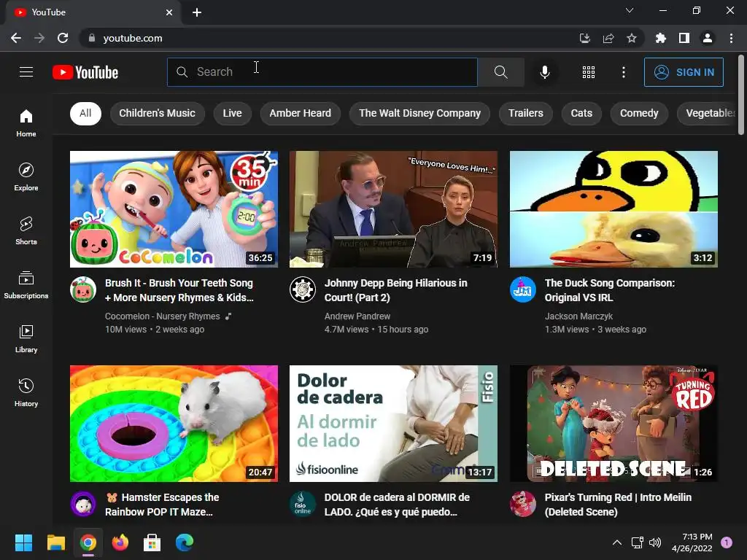Open Chrome extensions puzzle icon

[x=660, y=38]
